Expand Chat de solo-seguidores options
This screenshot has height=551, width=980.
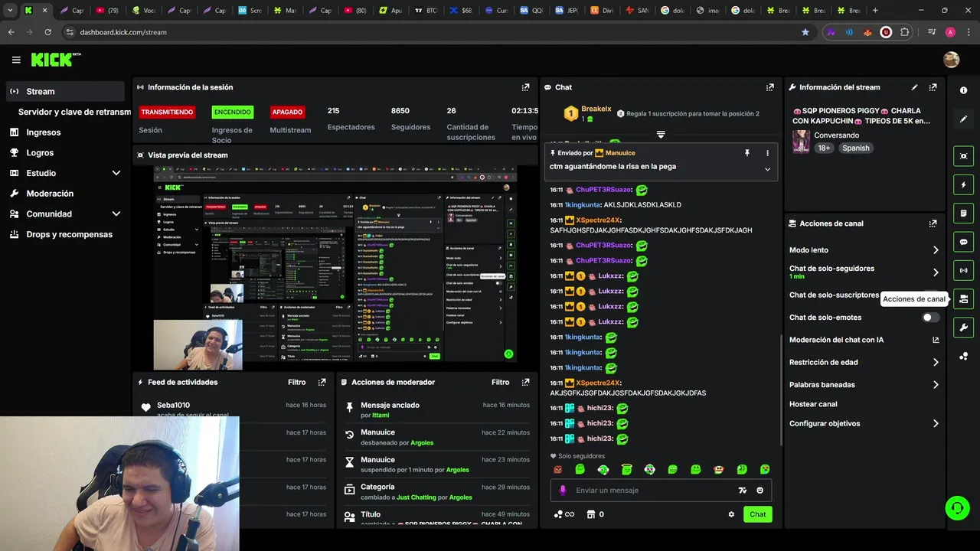pyautogui.click(x=936, y=272)
